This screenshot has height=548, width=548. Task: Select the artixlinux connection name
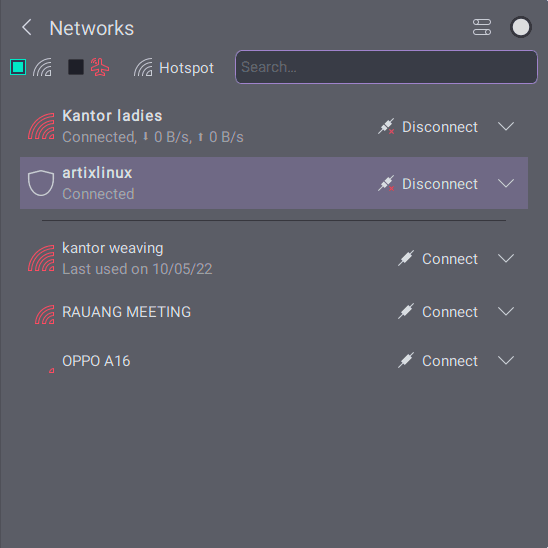point(97,173)
